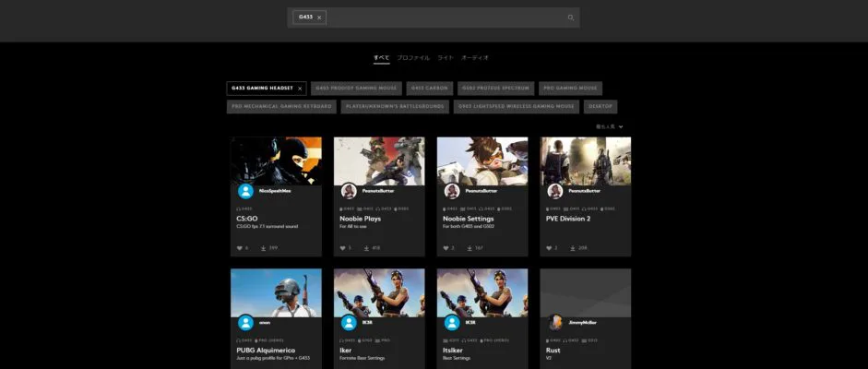Viewport: 868px width, 369px height.
Task: Open the PVE Division 2 title
Action: click(x=568, y=219)
